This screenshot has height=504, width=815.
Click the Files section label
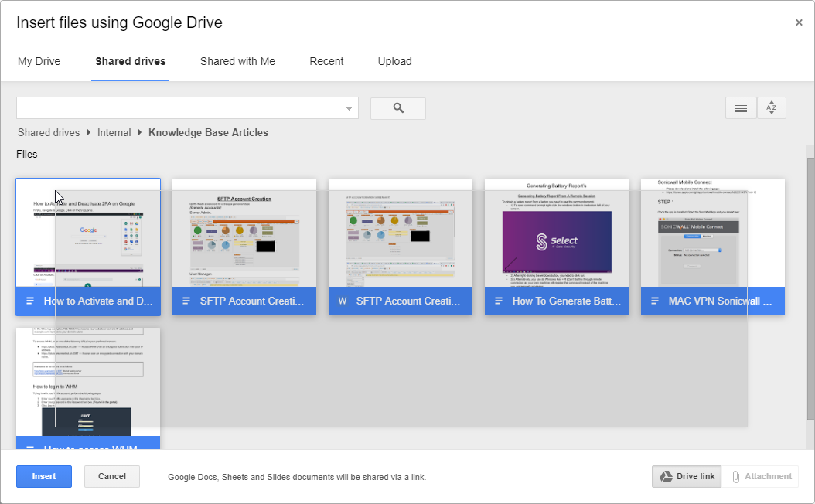pos(27,155)
